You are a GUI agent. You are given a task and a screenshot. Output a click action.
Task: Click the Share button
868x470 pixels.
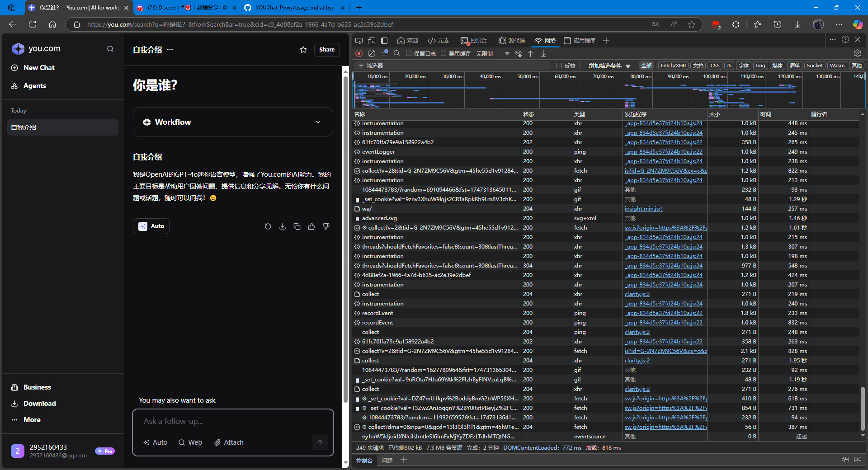(327, 50)
